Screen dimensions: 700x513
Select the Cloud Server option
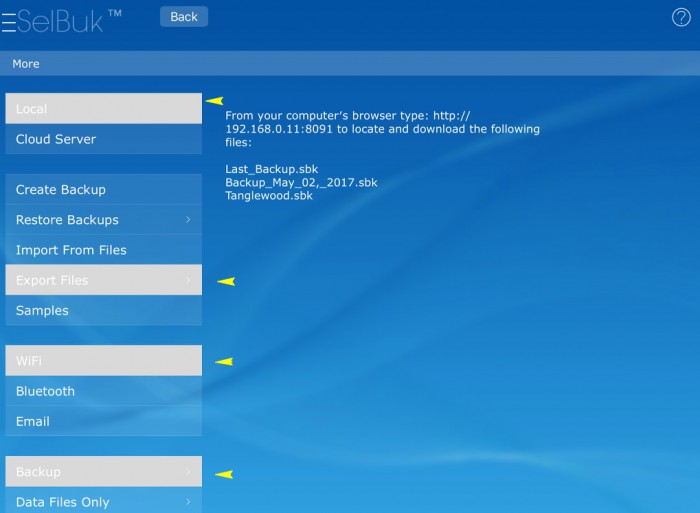coord(103,139)
